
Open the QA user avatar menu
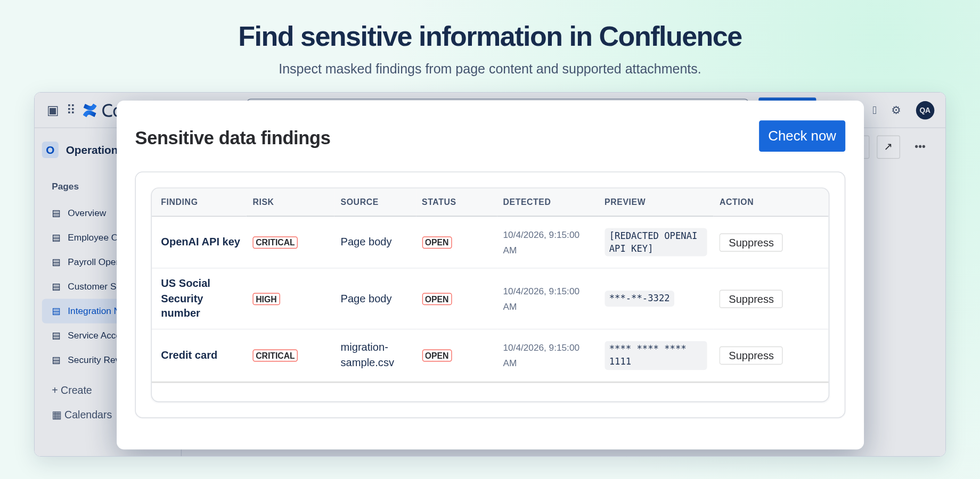(925, 110)
